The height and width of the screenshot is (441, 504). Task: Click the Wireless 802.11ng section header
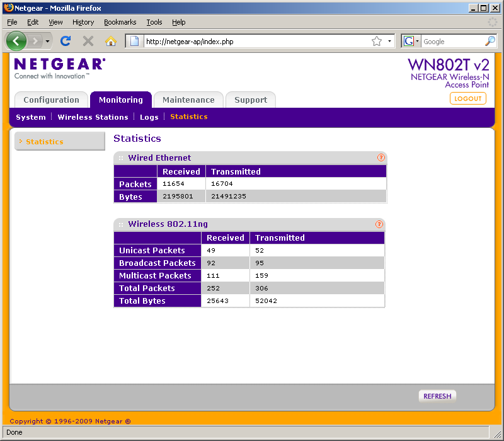(249, 224)
